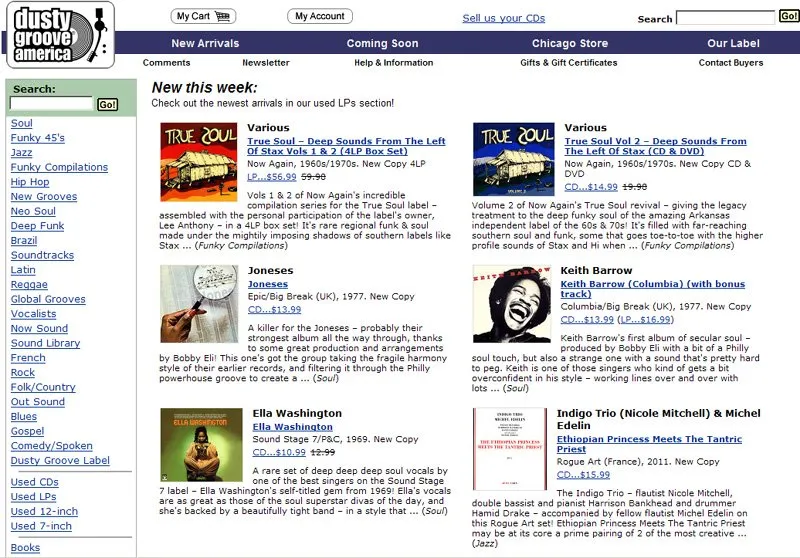Add Ella Washington CD...$10.99
This screenshot has height=558, width=800.
tap(279, 452)
